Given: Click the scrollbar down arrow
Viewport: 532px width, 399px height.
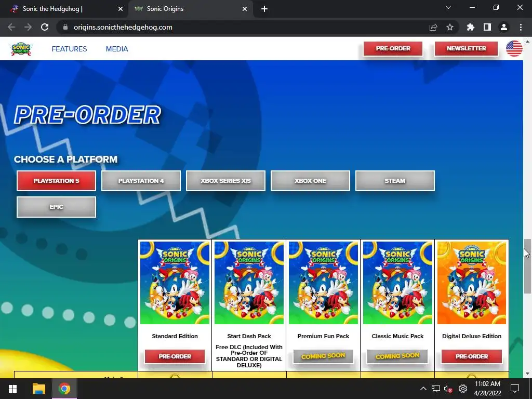Looking at the screenshot, I should click(x=527, y=374).
